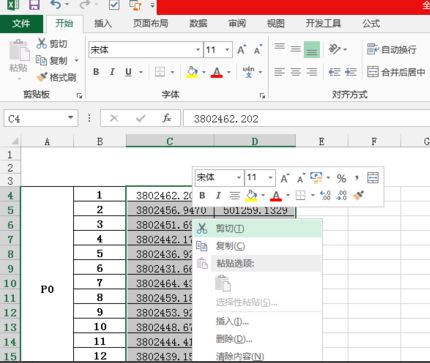The height and width of the screenshot is (363, 430).
Task: Toggle Underline in the ribbon font group
Action: coord(128,72)
